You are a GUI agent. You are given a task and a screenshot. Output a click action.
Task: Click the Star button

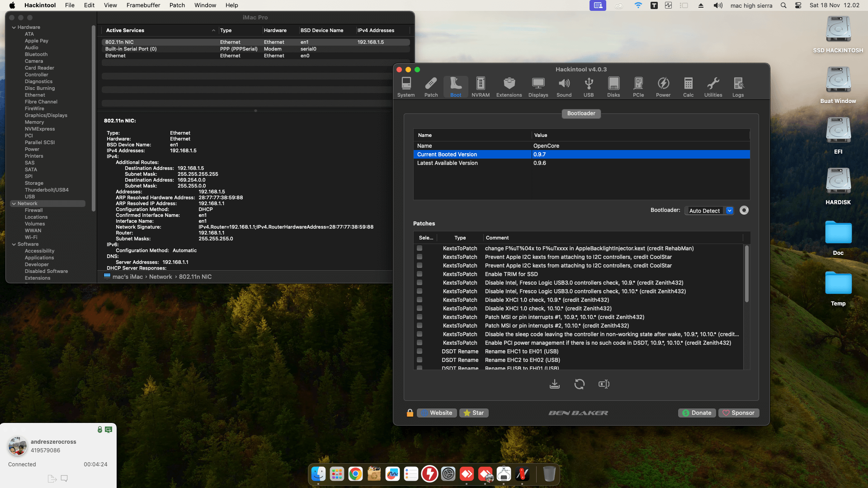474,413
